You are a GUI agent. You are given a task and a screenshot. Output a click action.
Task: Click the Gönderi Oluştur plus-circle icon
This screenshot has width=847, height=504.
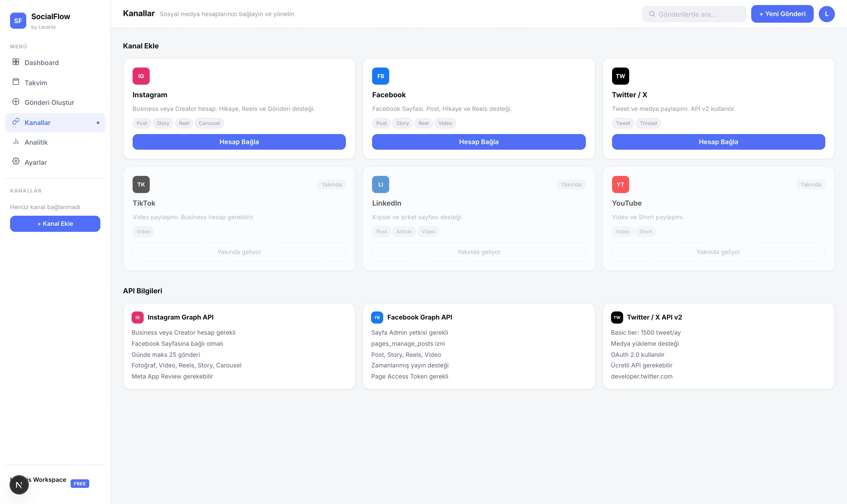(16, 102)
